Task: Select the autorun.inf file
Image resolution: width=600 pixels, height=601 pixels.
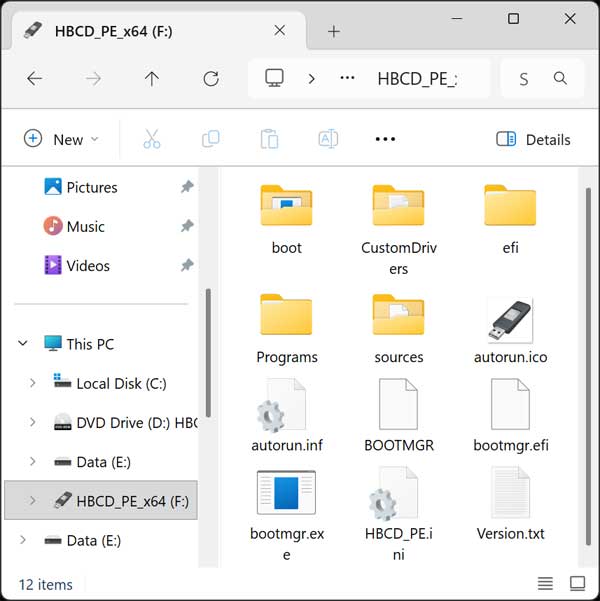Action: pos(286,415)
